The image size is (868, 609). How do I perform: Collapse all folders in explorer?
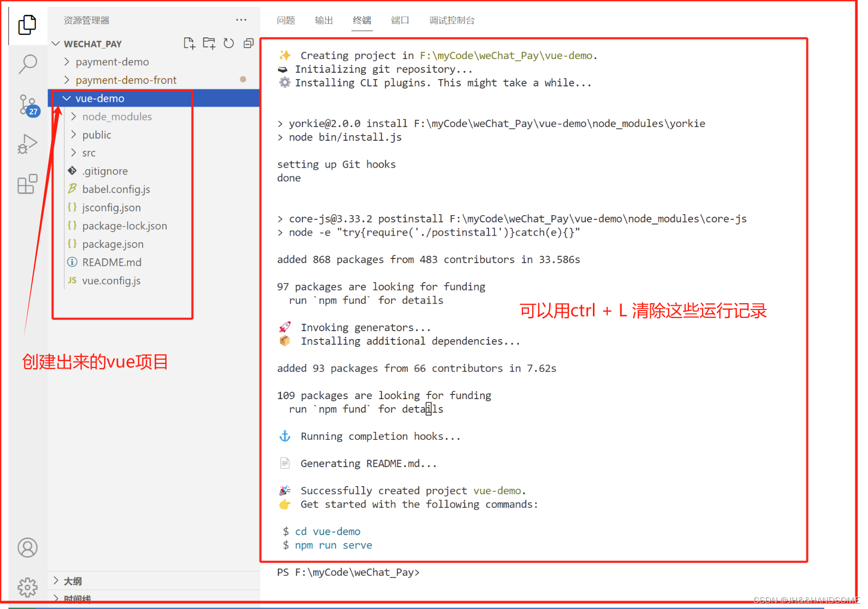pyautogui.click(x=249, y=43)
